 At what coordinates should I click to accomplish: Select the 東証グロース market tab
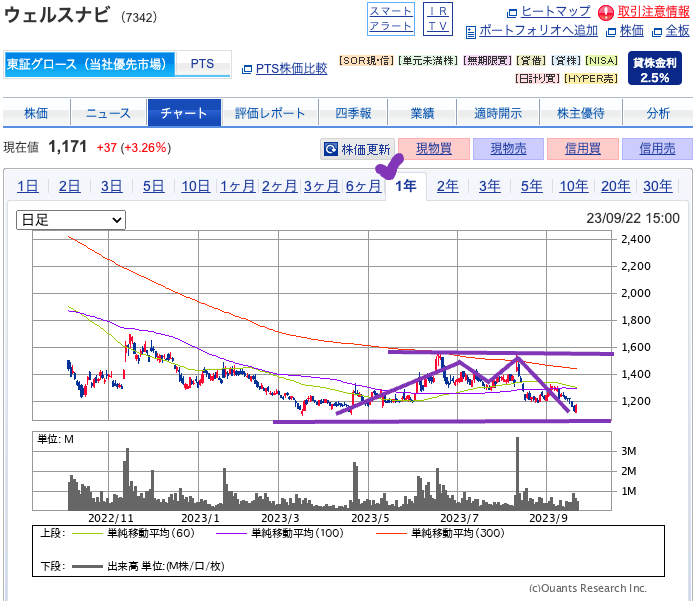pyautogui.click(x=89, y=64)
